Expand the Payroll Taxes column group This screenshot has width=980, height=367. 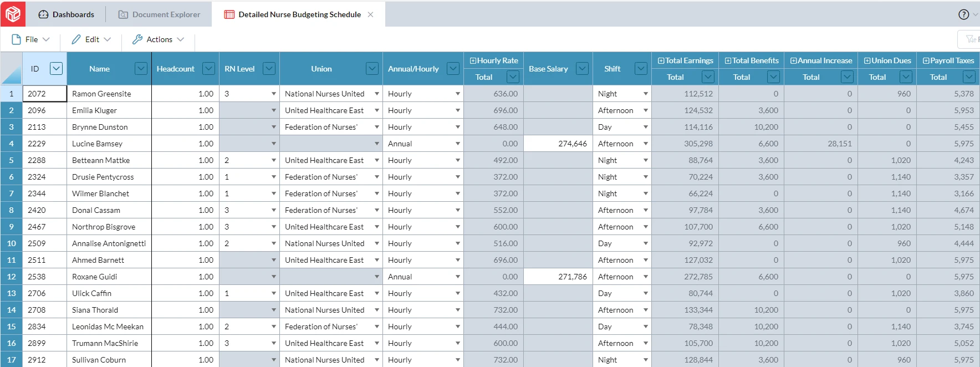926,61
